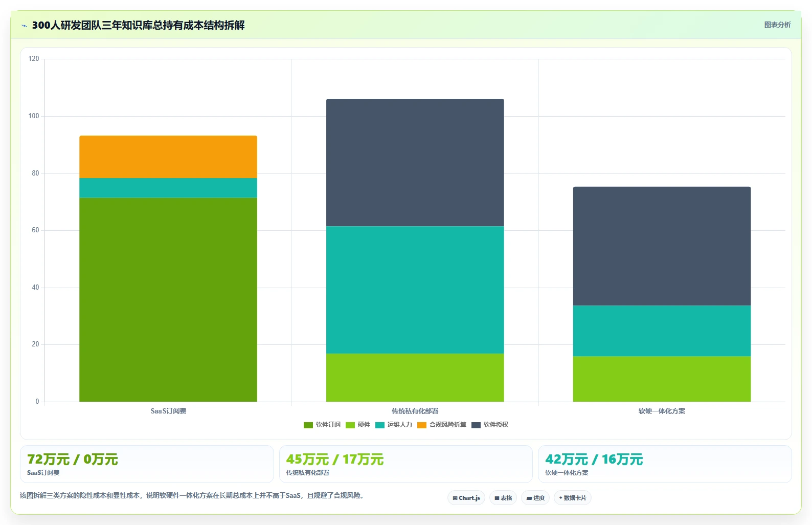
Task: Click the footer description starting 该图拆解三类方案
Action: 193,496
